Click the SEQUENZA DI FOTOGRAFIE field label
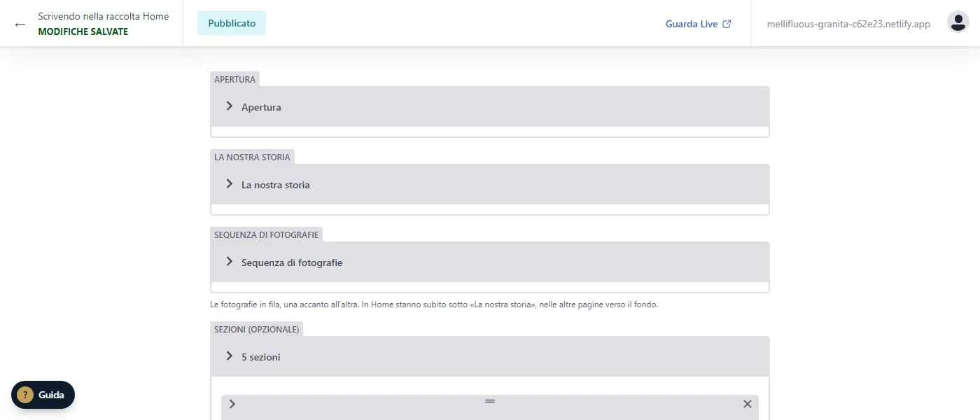980x420 pixels. pos(266,234)
